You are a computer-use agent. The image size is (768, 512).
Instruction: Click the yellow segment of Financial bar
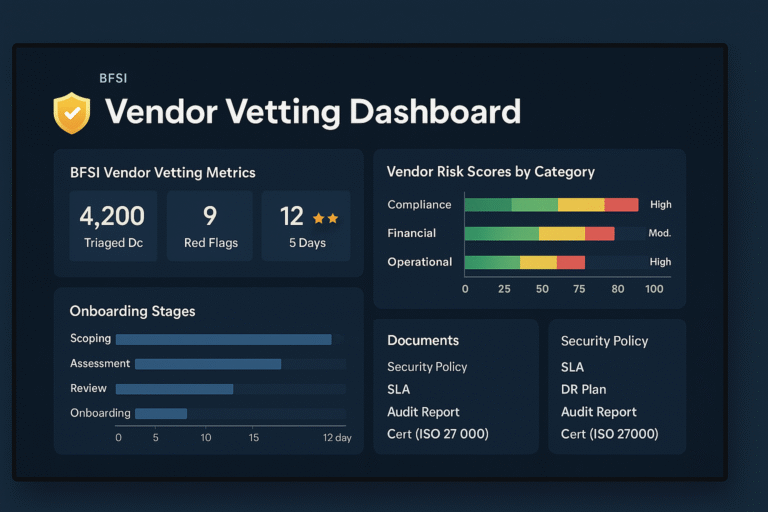(561, 233)
